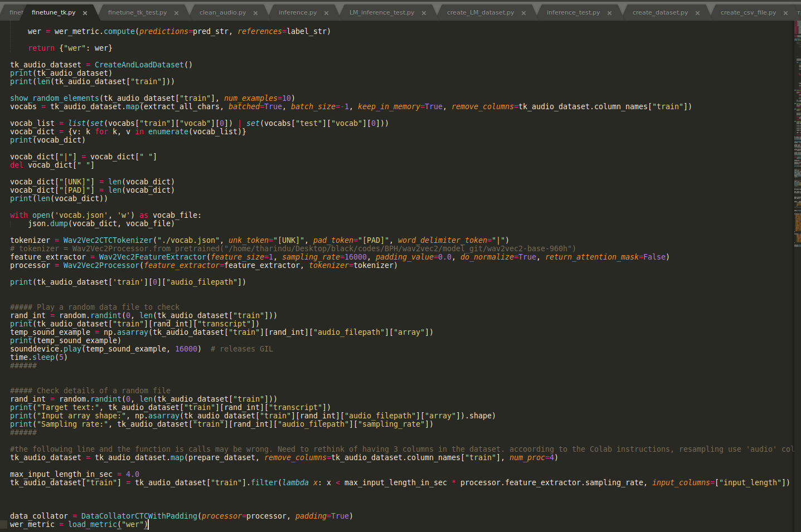Viewport: 801px width, 532px height.
Task: Click the json.dump(vocab_dict, vocab_file) line
Action: (101, 224)
